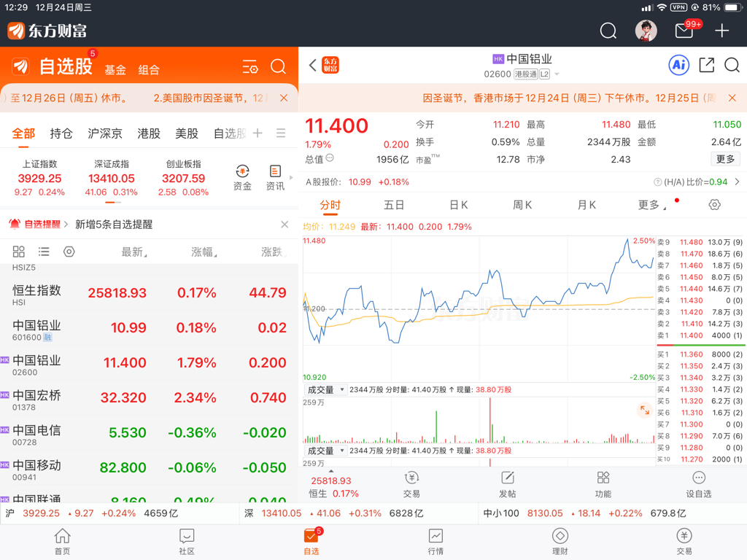Open 中小100 index in bottom ticker

[584, 513]
